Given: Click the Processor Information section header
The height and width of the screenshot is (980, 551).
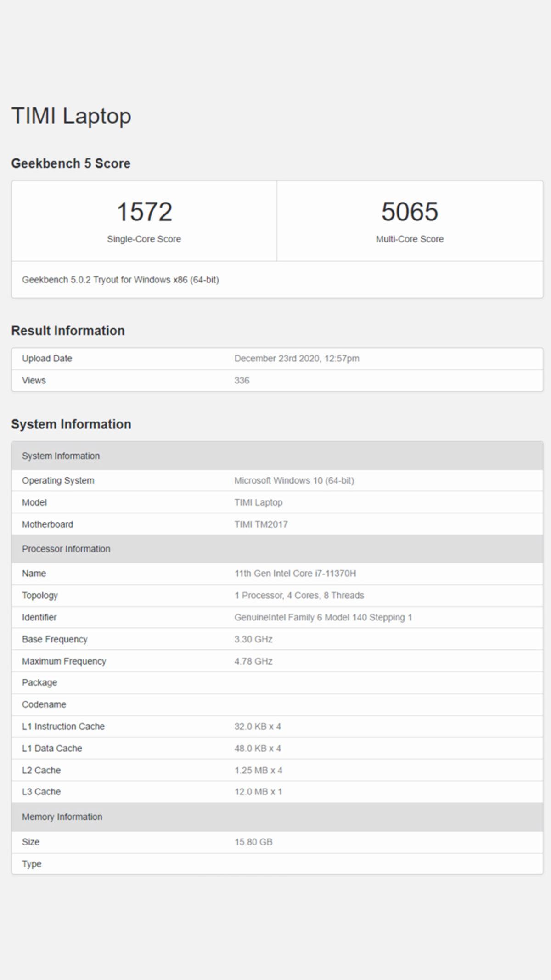Looking at the screenshot, I should pos(277,549).
